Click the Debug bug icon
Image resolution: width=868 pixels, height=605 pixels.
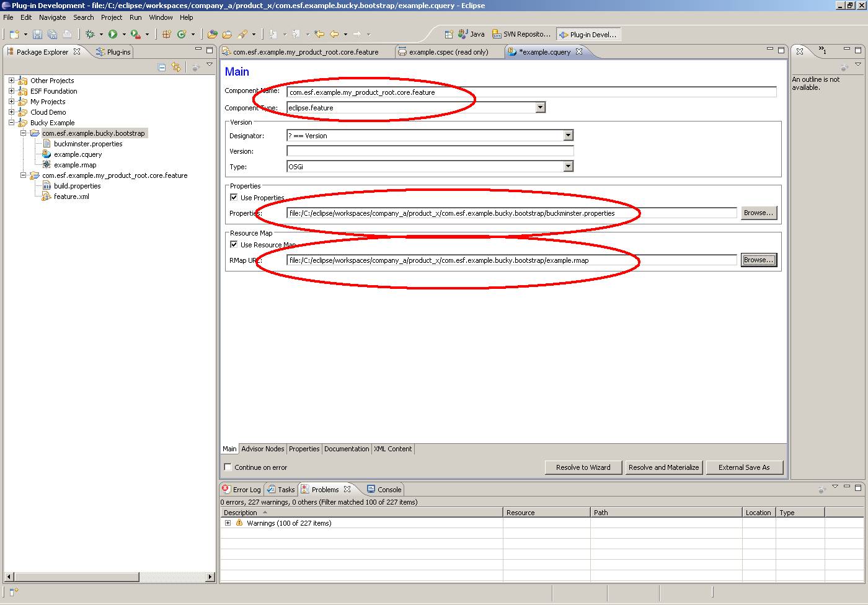[90, 34]
